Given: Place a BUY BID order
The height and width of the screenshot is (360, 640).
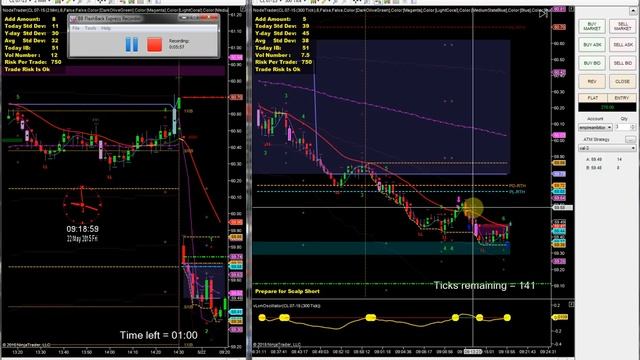Looking at the screenshot, I should click(592, 63).
